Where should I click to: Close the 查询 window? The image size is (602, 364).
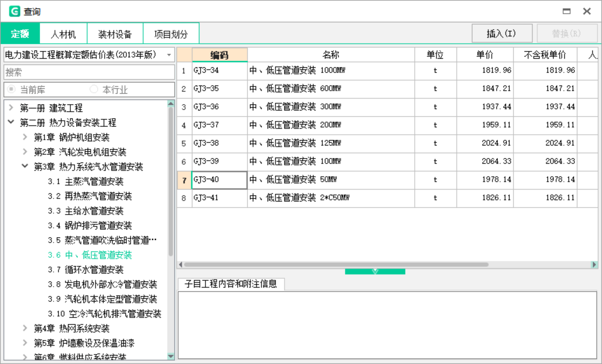pos(587,11)
